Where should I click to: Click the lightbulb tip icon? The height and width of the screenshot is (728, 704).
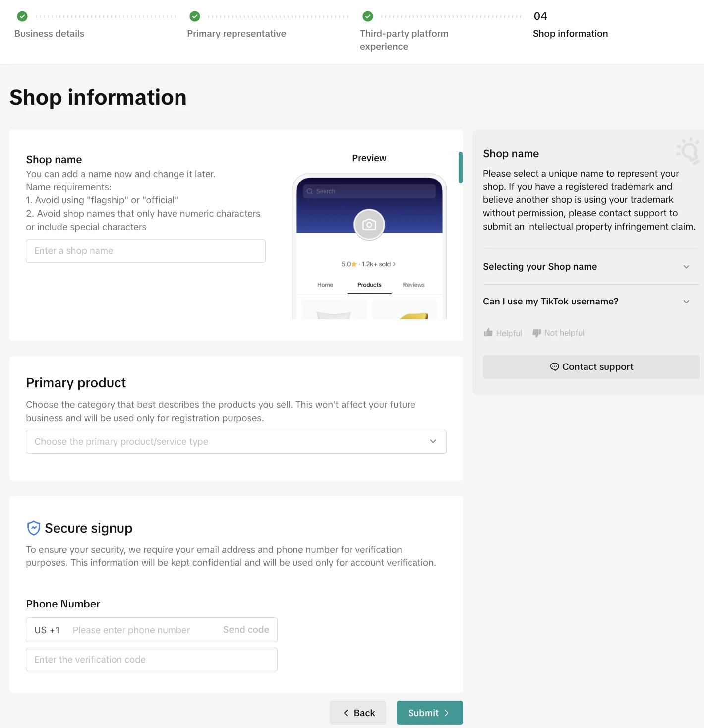click(689, 150)
